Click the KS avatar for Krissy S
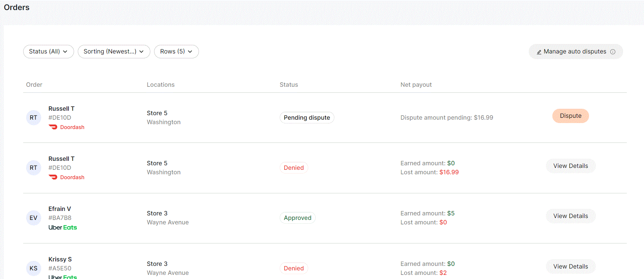 (x=33, y=268)
